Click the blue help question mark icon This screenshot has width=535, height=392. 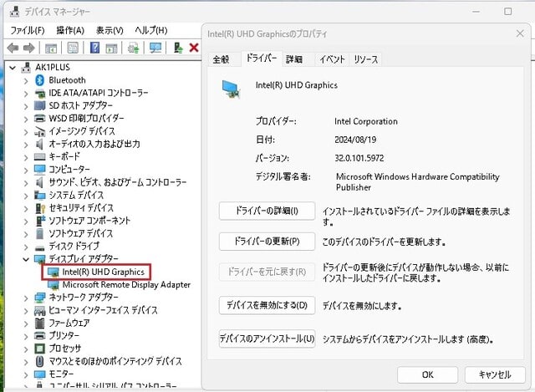pos(94,48)
